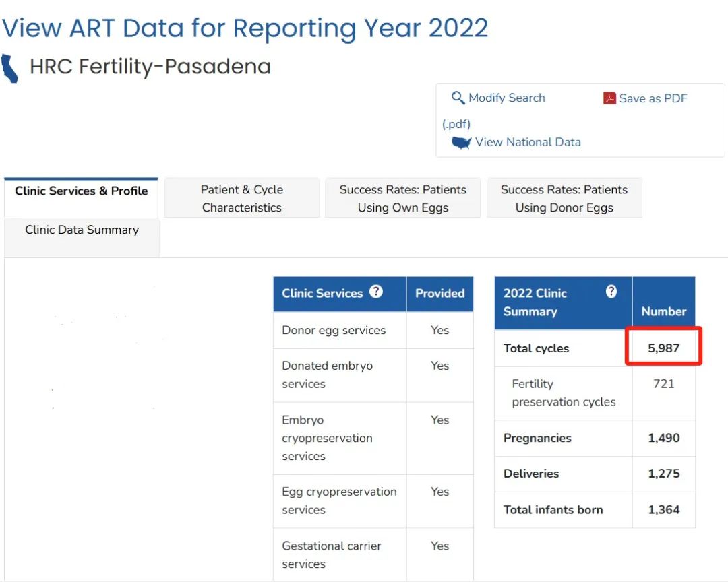
Task: Click View ART Data for Reporting Year 2022 title
Action: point(245,28)
